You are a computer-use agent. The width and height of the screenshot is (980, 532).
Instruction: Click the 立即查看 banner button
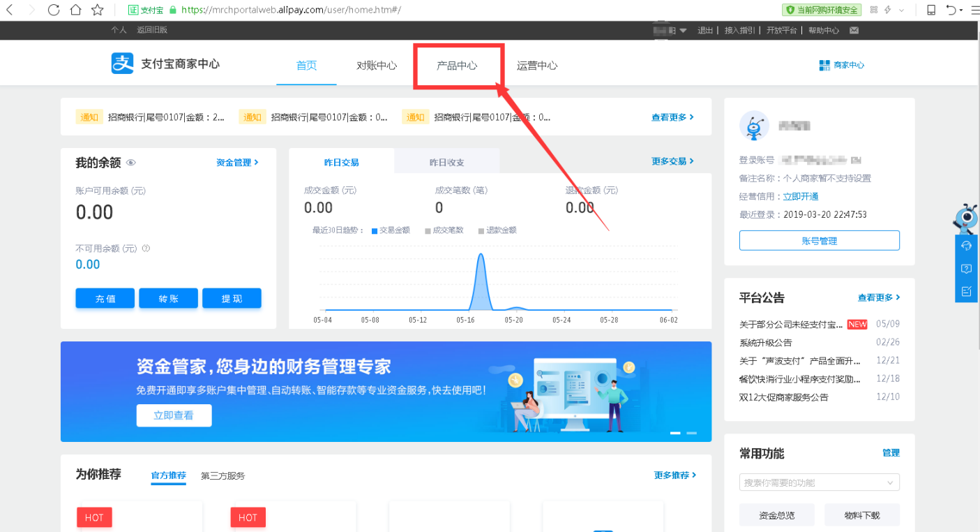[x=174, y=415]
